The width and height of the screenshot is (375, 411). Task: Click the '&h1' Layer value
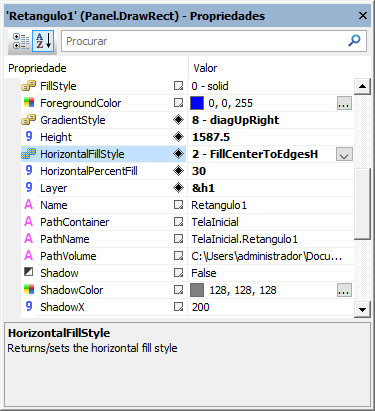point(203,188)
